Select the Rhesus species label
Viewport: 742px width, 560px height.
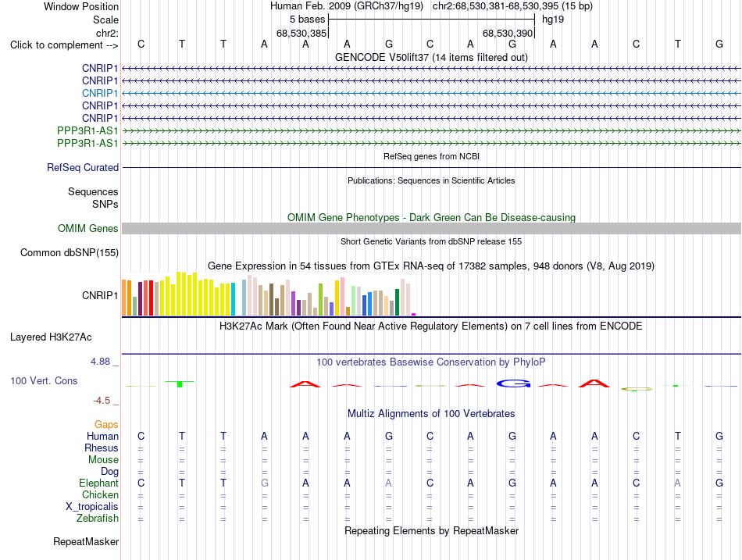coord(102,448)
